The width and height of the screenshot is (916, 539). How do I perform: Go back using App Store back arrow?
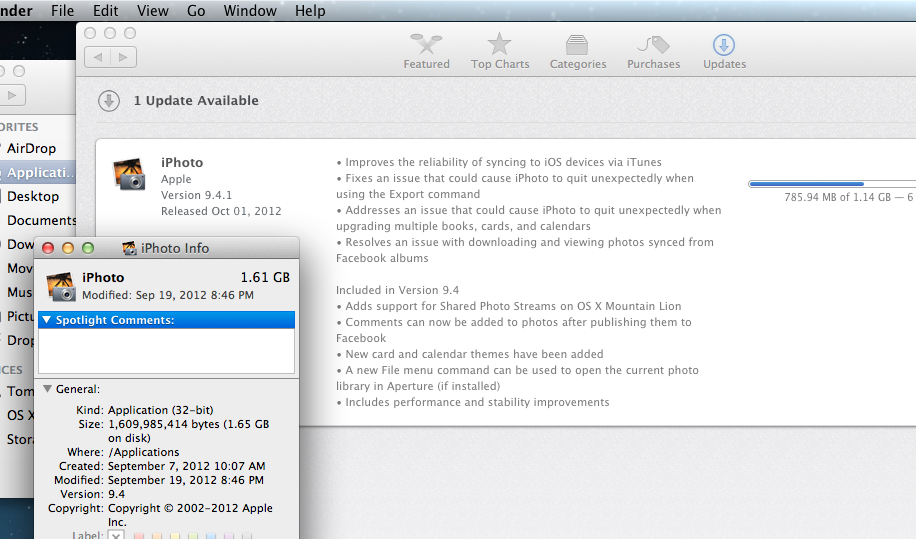point(98,57)
